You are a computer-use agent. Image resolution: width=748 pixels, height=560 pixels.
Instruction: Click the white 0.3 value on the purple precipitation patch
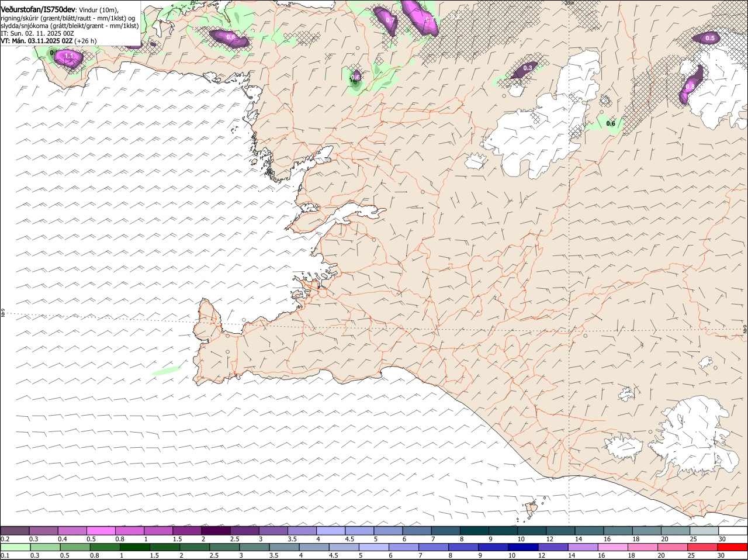click(528, 68)
